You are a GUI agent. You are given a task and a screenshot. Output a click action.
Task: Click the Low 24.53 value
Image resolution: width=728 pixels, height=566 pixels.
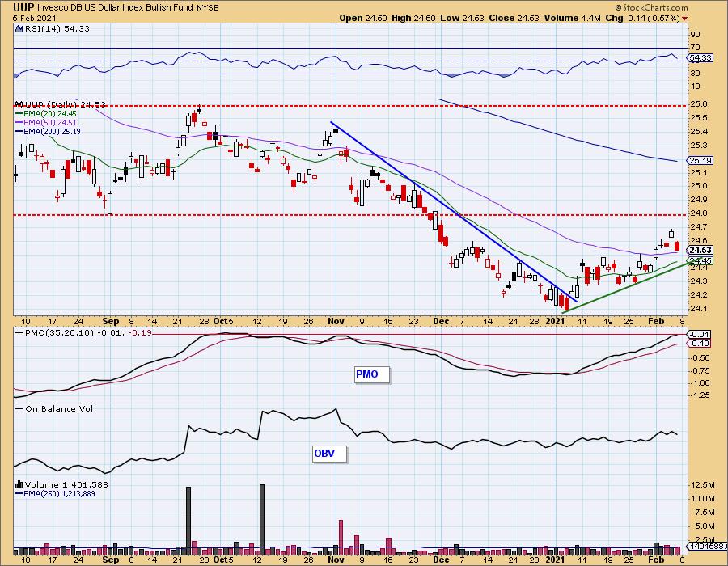462,18
